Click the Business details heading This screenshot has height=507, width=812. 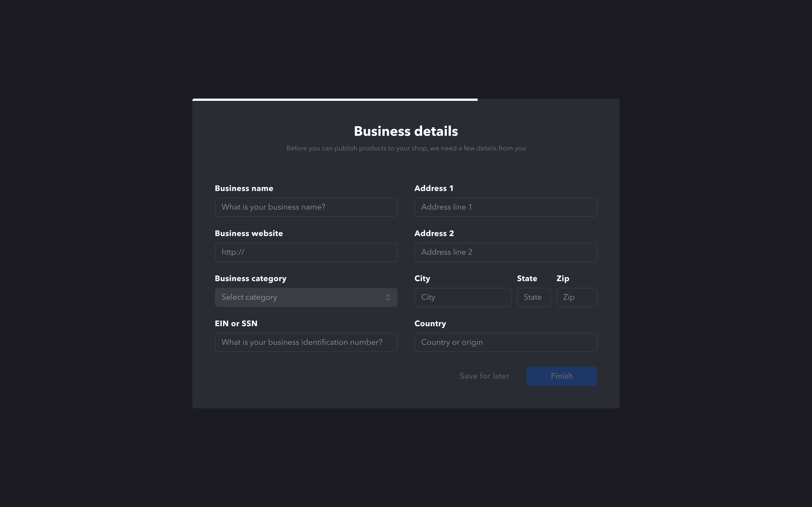(x=406, y=131)
